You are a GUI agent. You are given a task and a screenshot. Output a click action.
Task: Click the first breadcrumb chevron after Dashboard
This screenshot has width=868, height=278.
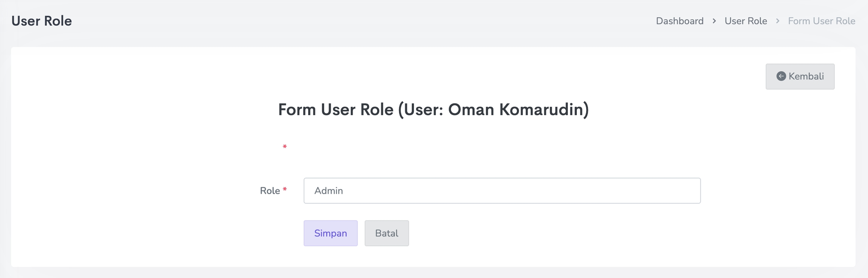(x=714, y=21)
